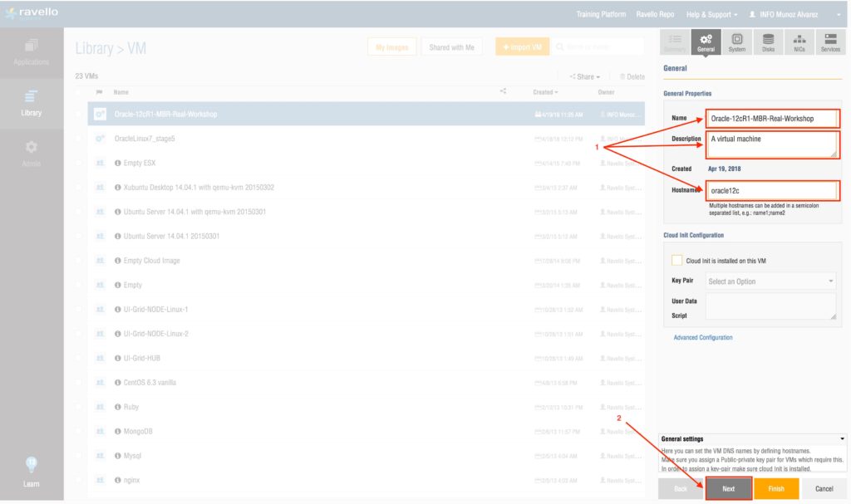The width and height of the screenshot is (851, 504).
Task: Enable Cloud Init is installed checkbox
Action: point(676,260)
